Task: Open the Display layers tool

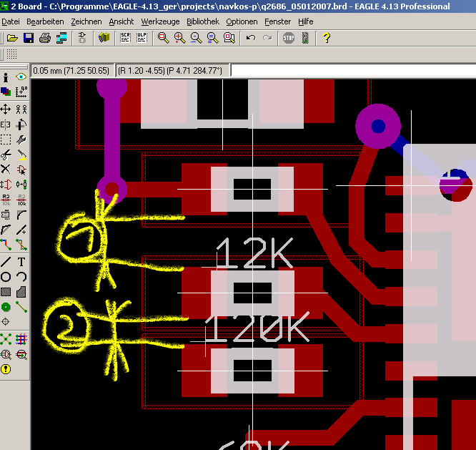Action: 6,92
